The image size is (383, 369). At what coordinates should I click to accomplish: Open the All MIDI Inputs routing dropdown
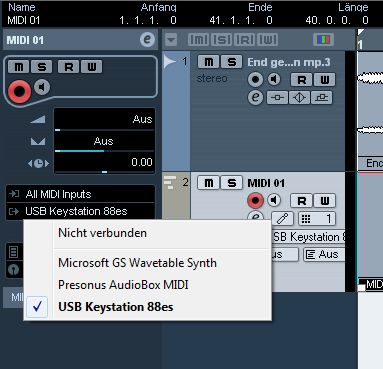80,194
